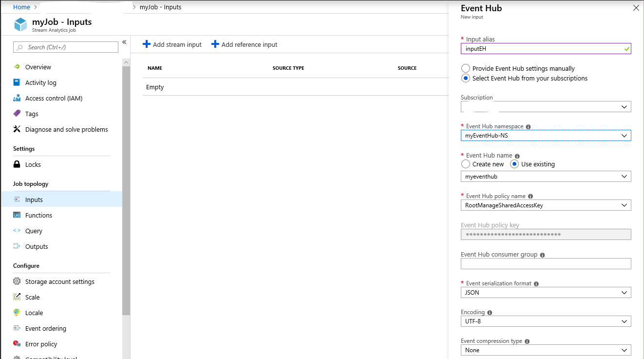
Task: Click the Event Hub consumer group field
Action: pos(546,264)
